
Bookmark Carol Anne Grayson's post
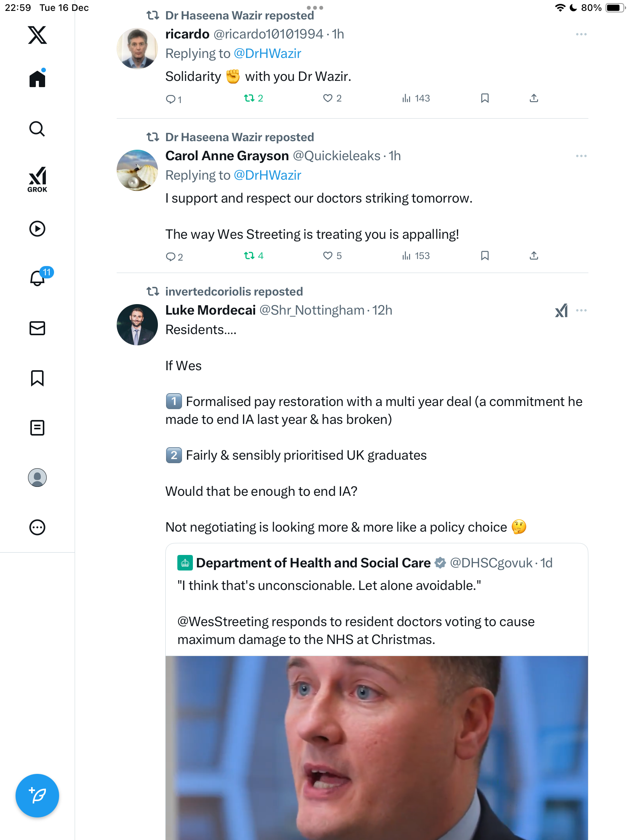pos(485,256)
